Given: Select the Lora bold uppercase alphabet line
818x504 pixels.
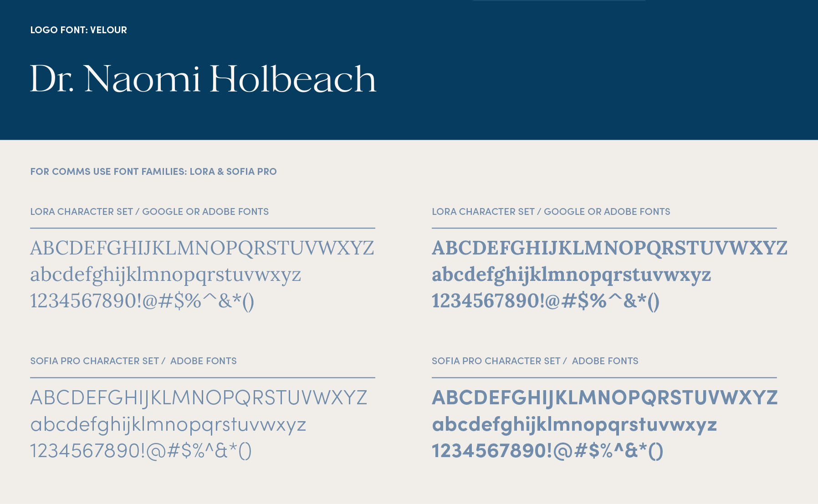Looking at the screenshot, I should coord(609,248).
